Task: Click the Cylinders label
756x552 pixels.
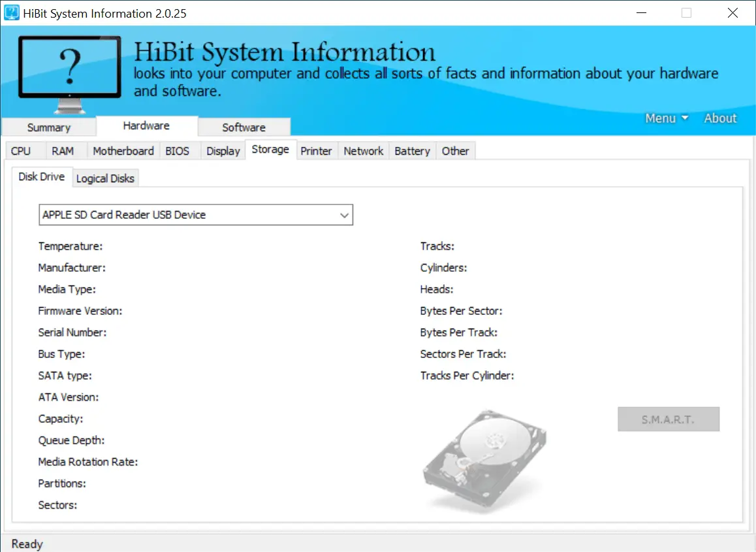Action: click(443, 268)
